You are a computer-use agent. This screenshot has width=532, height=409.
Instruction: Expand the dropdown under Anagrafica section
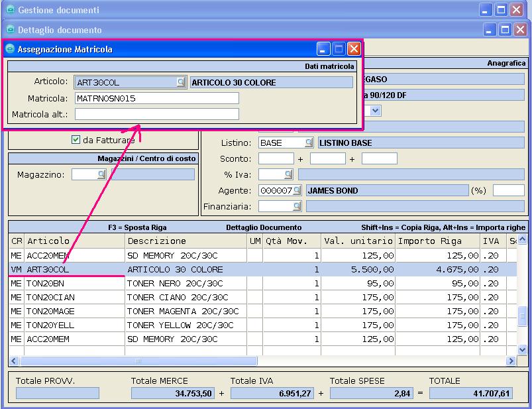pyautogui.click(x=375, y=111)
